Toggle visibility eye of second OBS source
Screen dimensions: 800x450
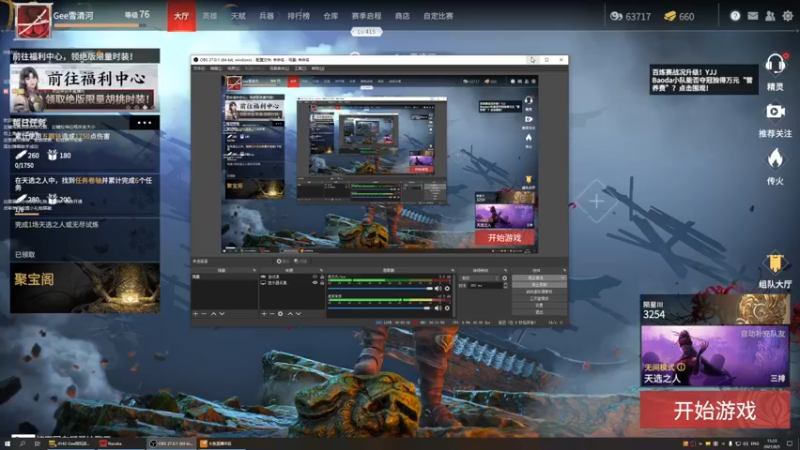(315, 283)
